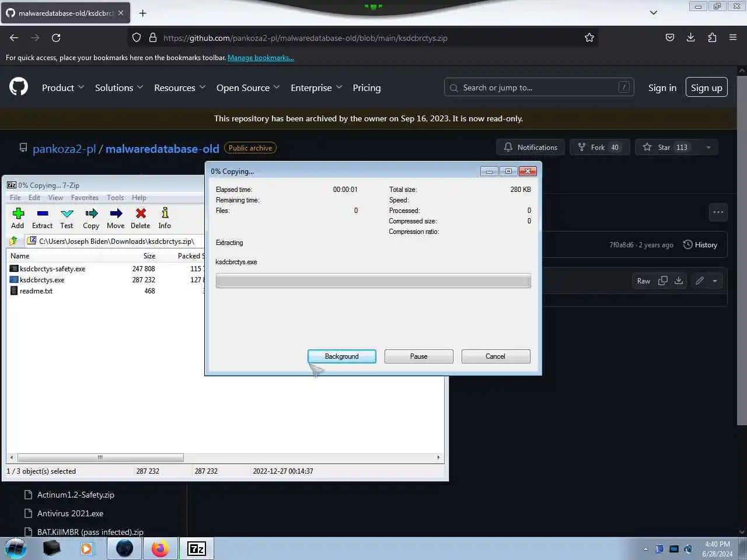747x560 pixels.
Task: View file History
Action: coord(700,245)
